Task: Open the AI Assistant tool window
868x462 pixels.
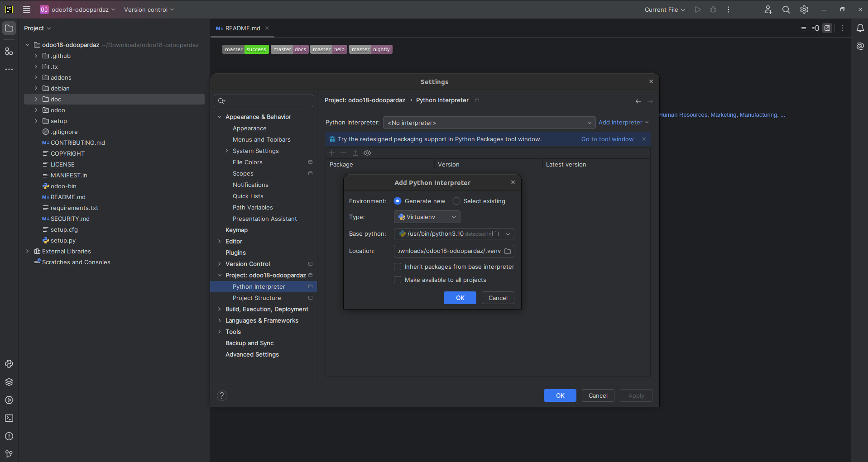Action: tap(860, 46)
